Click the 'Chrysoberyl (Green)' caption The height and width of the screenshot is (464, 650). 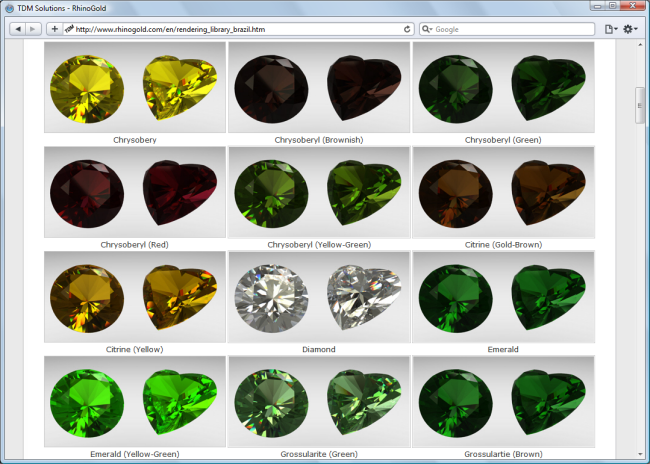pos(503,140)
